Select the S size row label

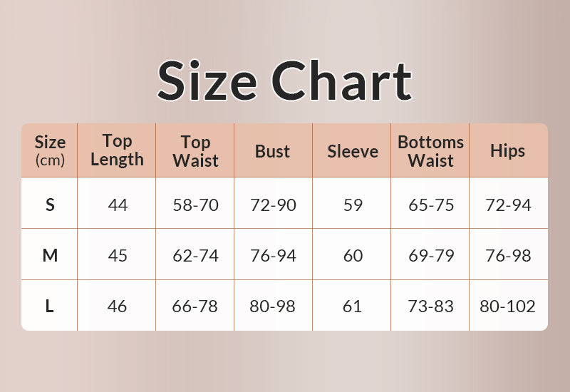coord(50,205)
